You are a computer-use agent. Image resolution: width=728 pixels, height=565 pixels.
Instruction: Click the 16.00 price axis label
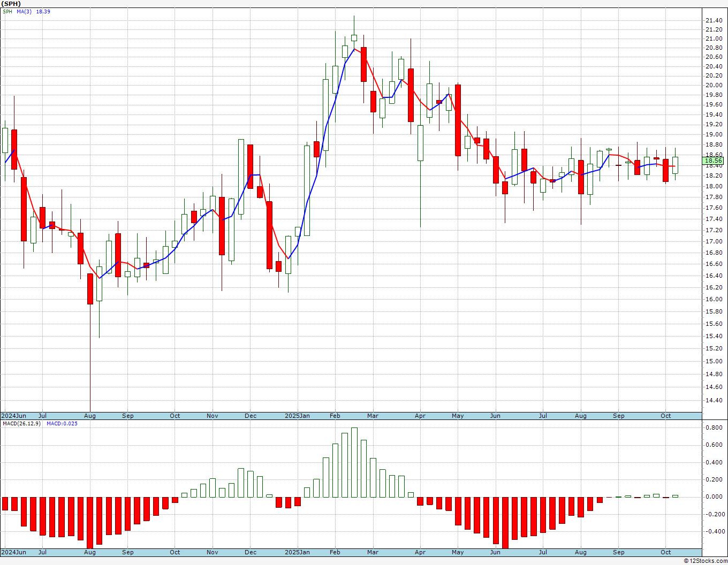[x=714, y=300]
